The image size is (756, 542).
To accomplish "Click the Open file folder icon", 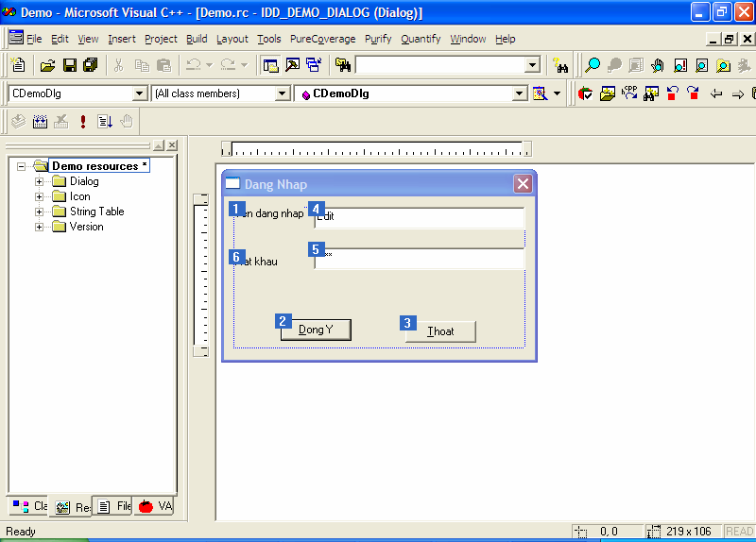I will tap(47, 65).
